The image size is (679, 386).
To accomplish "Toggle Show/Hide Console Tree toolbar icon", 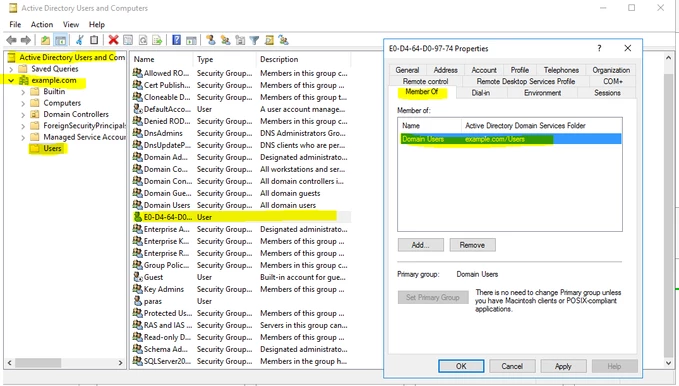I will pos(60,40).
